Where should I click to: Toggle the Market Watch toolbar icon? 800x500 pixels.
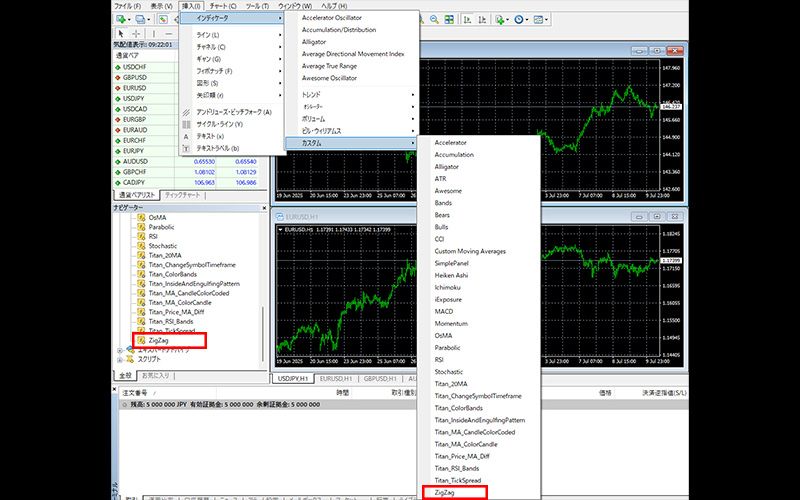pyautogui.click(x=163, y=19)
